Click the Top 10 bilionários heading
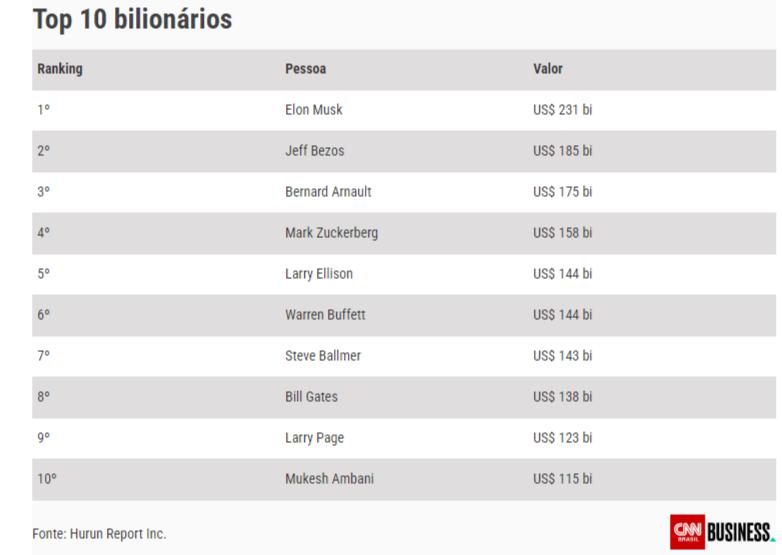Image resolution: width=782 pixels, height=555 pixels. pos(132,19)
